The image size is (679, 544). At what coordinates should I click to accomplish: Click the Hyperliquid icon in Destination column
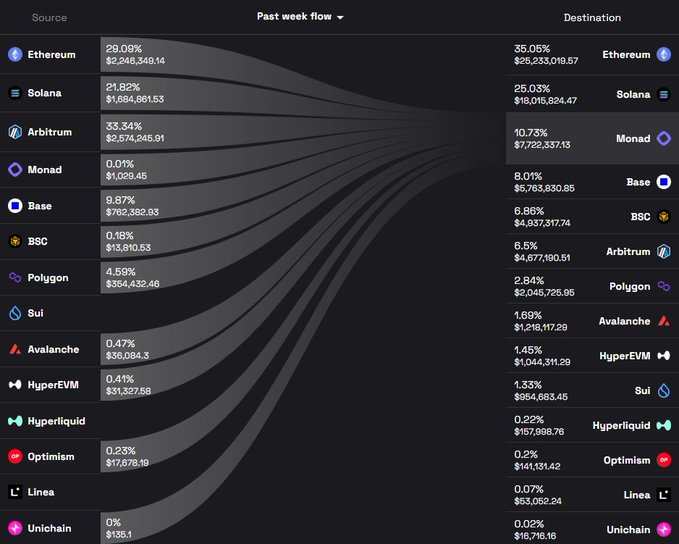(664, 425)
